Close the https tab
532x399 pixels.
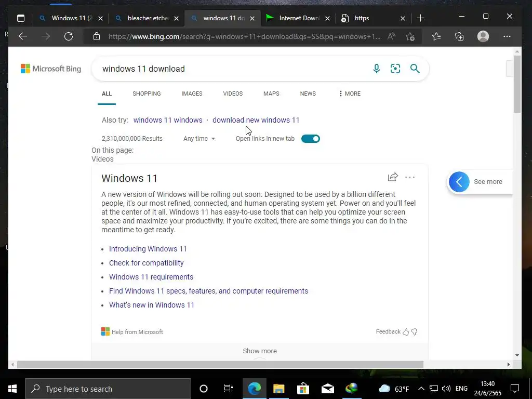point(403,18)
